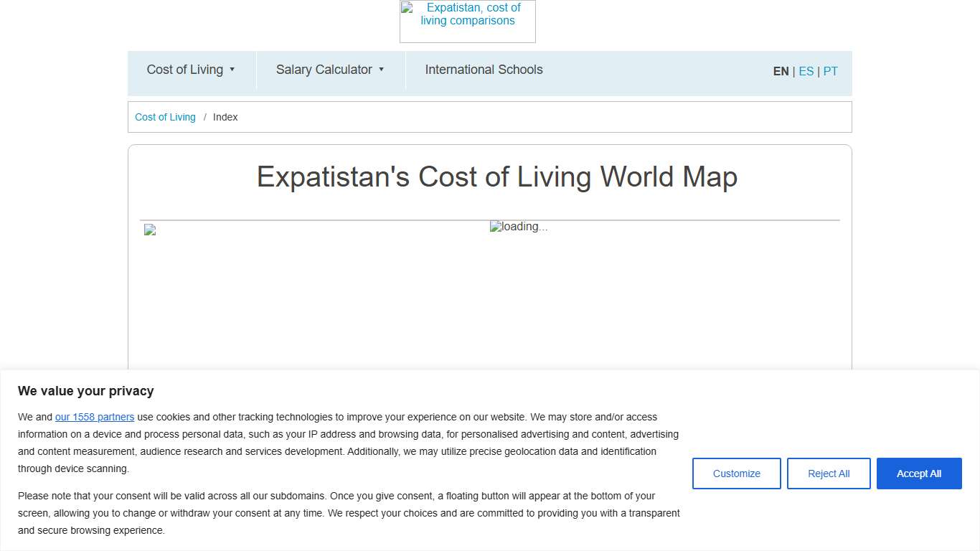Click the Expatistan logo

click(467, 21)
